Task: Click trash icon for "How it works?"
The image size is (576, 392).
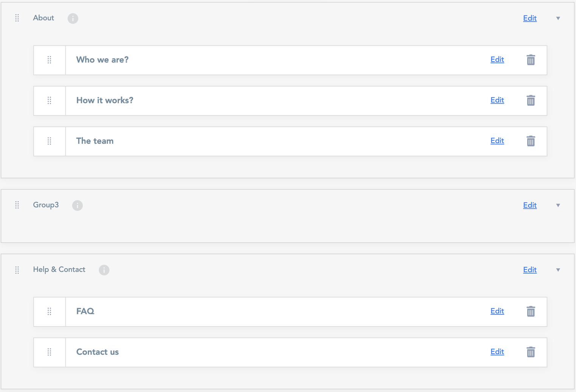Action: (531, 100)
